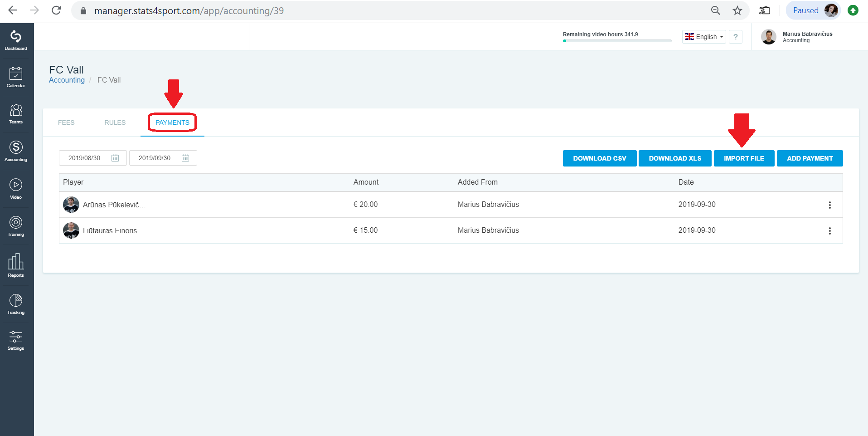Switch to the FEES tab
This screenshot has width=868, height=436.
point(66,122)
